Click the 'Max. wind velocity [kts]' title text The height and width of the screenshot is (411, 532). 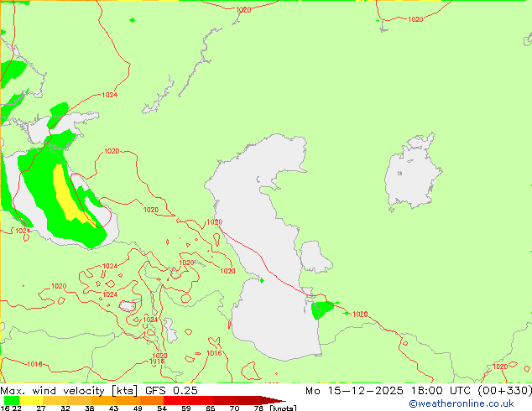click(x=69, y=391)
